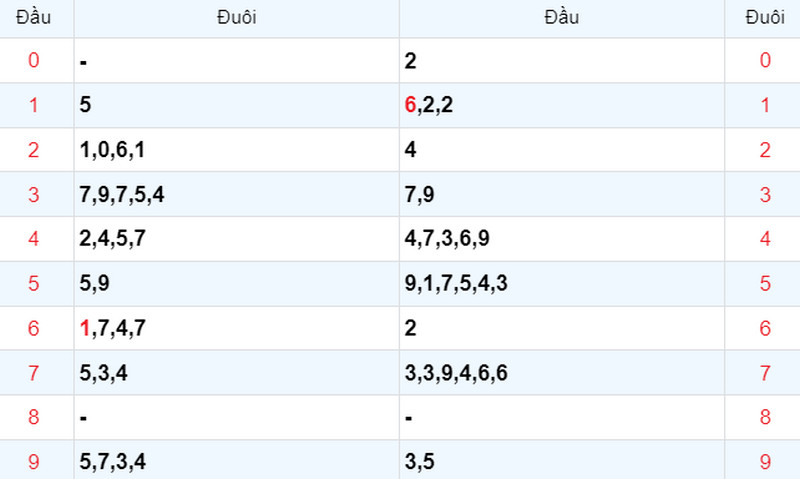Viewport: 800px width, 479px height.
Task: Click the cell with 5,3,4
Action: (x=237, y=373)
